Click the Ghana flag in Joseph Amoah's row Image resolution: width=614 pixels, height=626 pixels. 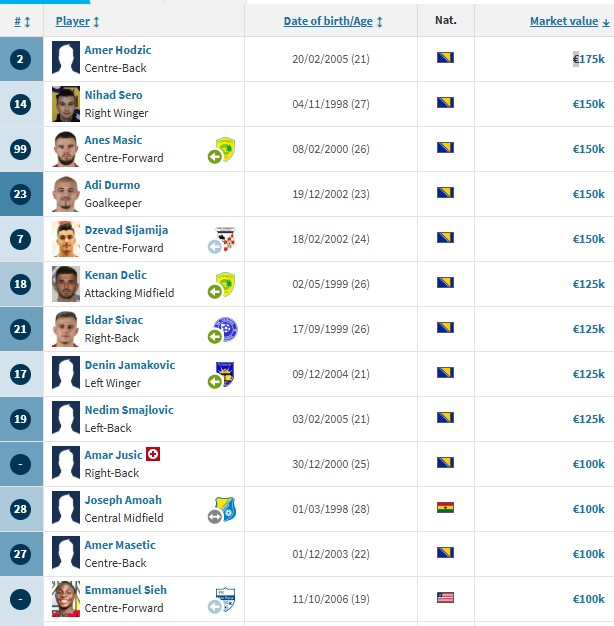(x=446, y=508)
